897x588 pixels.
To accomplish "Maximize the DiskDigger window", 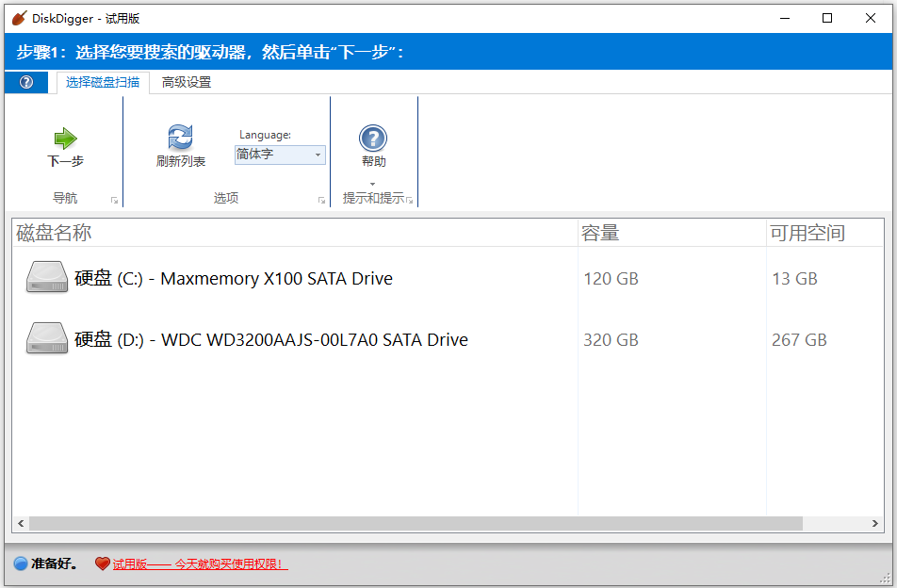I will pyautogui.click(x=827, y=18).
